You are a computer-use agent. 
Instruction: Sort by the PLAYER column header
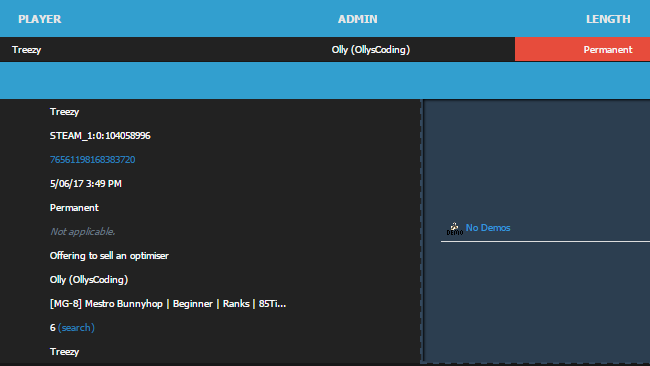[x=40, y=19]
